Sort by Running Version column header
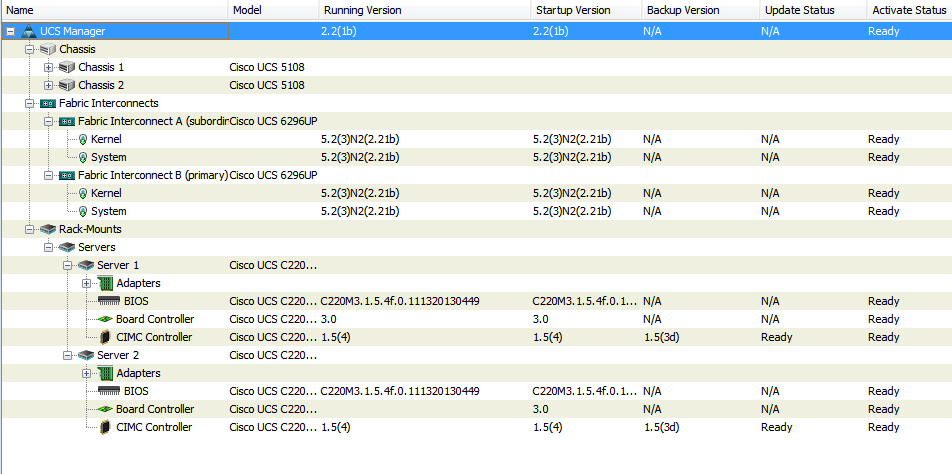Viewport: 952px width, 474px height. 424,10
